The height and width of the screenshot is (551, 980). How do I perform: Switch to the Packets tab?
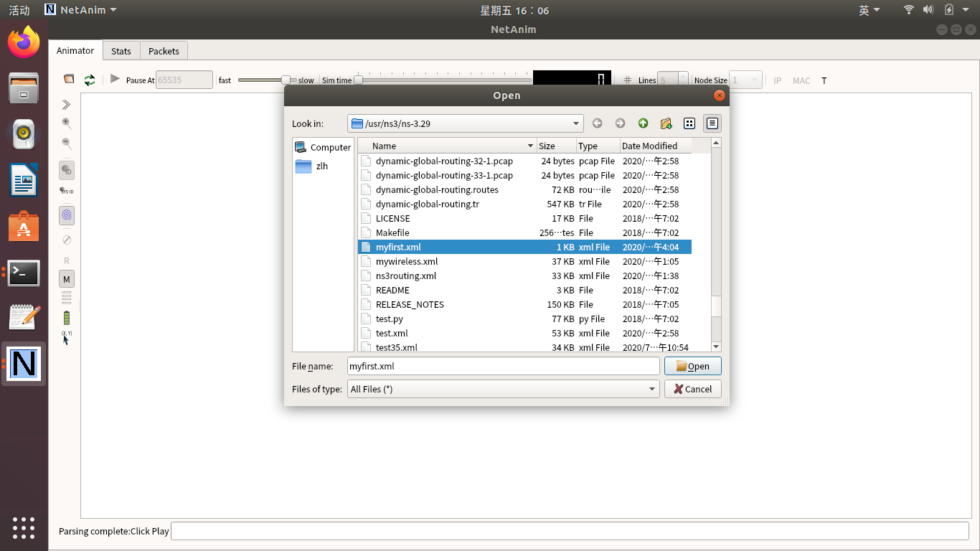[164, 51]
